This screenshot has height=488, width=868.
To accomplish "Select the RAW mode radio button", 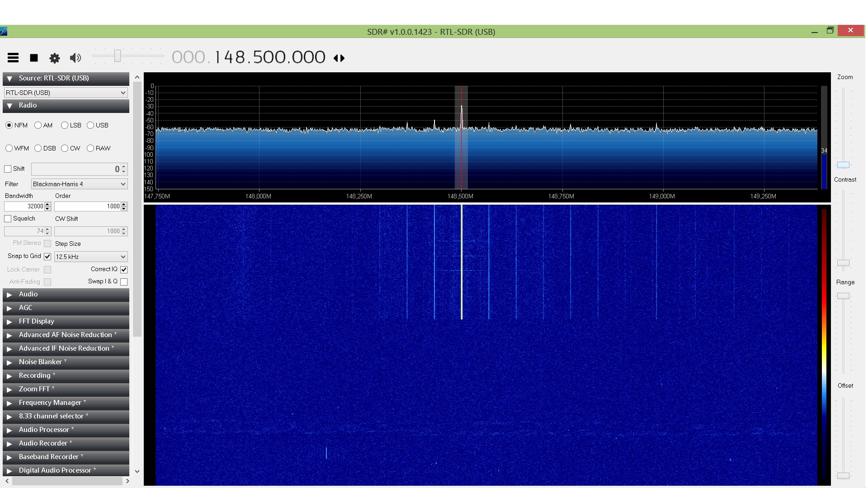I will pos(90,148).
